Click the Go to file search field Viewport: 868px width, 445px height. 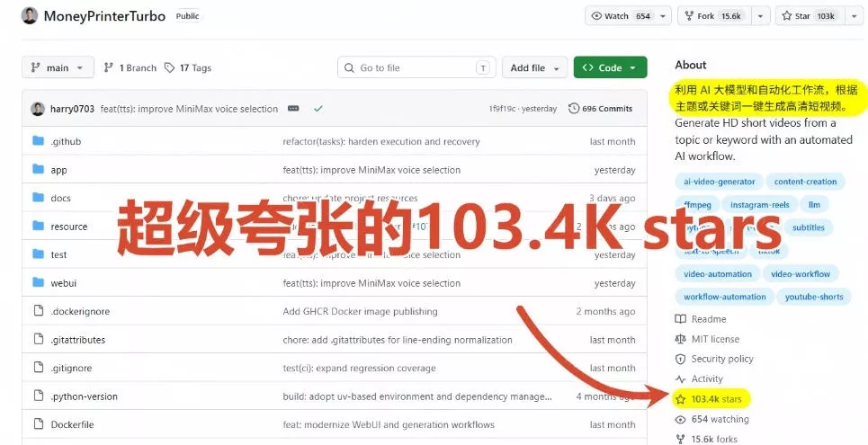(x=416, y=67)
